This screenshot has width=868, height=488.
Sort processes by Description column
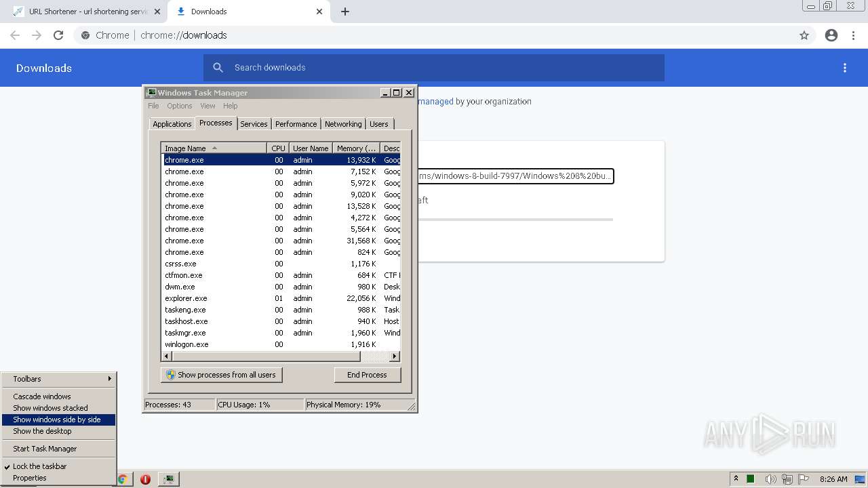[391, 148]
